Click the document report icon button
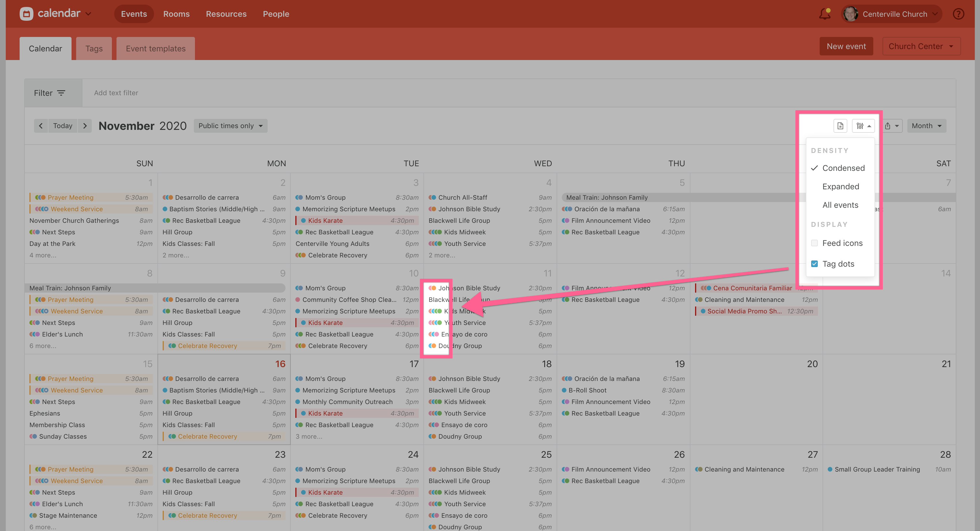980x531 pixels. 840,126
